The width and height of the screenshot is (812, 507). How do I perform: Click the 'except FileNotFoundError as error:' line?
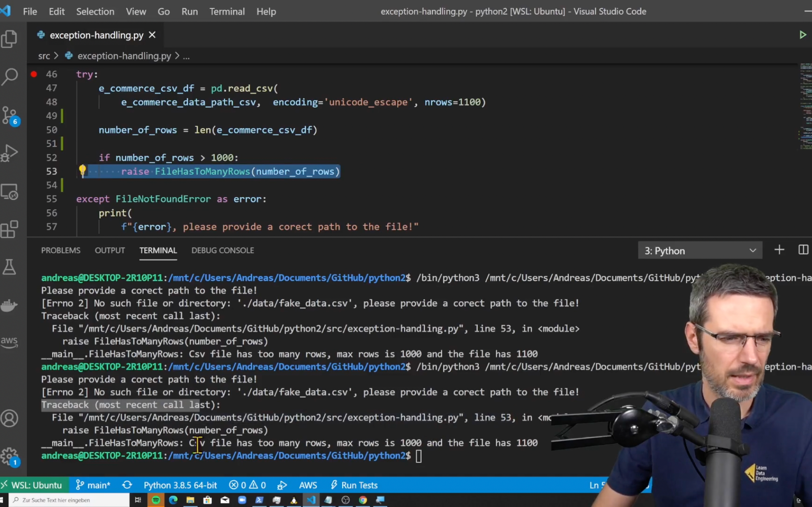pos(171,199)
